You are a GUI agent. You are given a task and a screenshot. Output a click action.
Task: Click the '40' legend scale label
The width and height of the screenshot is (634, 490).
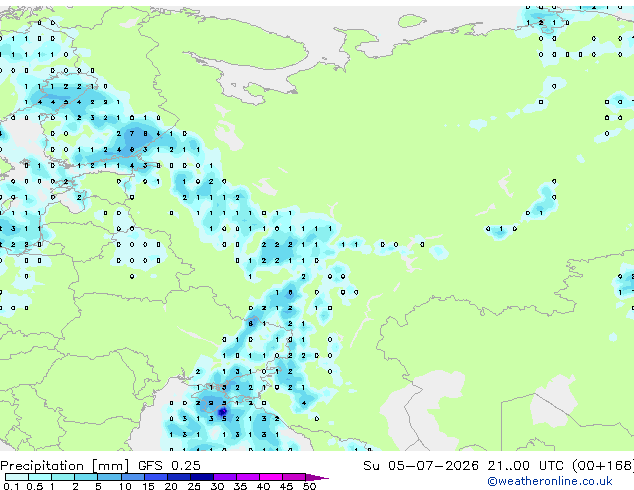click(263, 486)
